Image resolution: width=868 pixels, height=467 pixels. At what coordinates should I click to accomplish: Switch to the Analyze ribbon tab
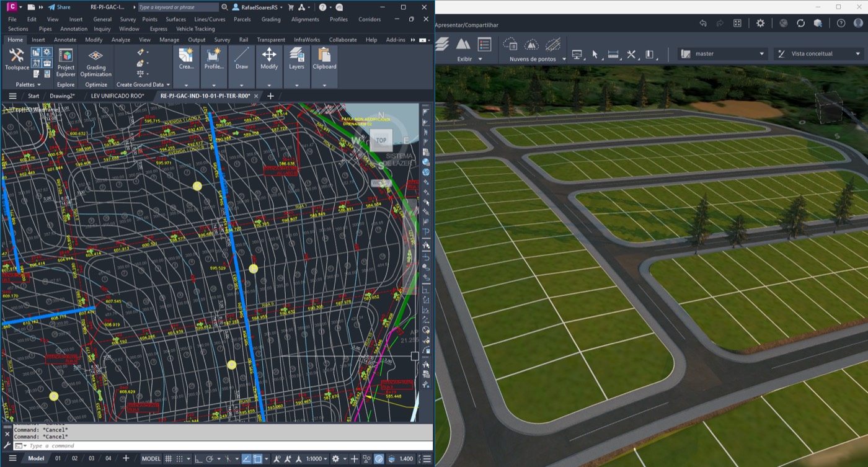121,40
